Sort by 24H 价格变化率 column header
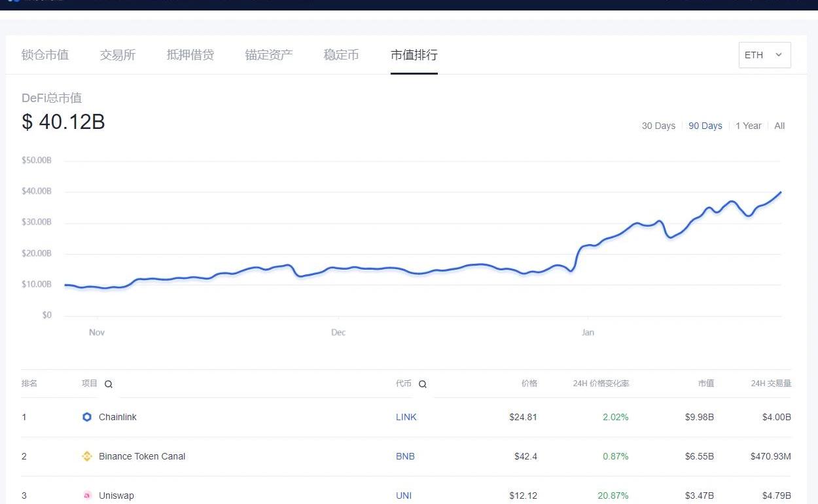This screenshot has height=504, width=818. [x=601, y=384]
